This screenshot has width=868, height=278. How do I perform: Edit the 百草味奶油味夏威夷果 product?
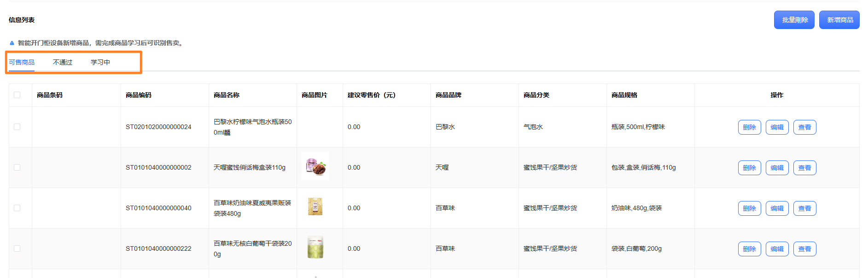click(x=777, y=208)
